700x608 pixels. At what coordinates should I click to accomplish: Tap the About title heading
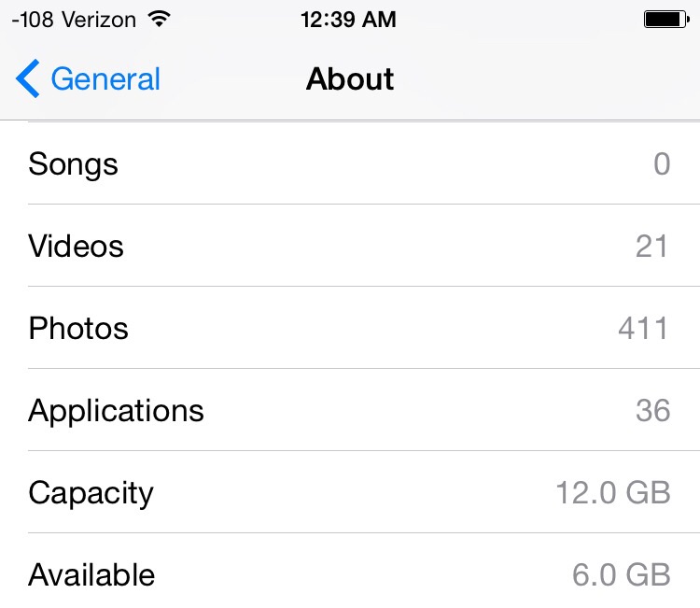[x=350, y=79]
